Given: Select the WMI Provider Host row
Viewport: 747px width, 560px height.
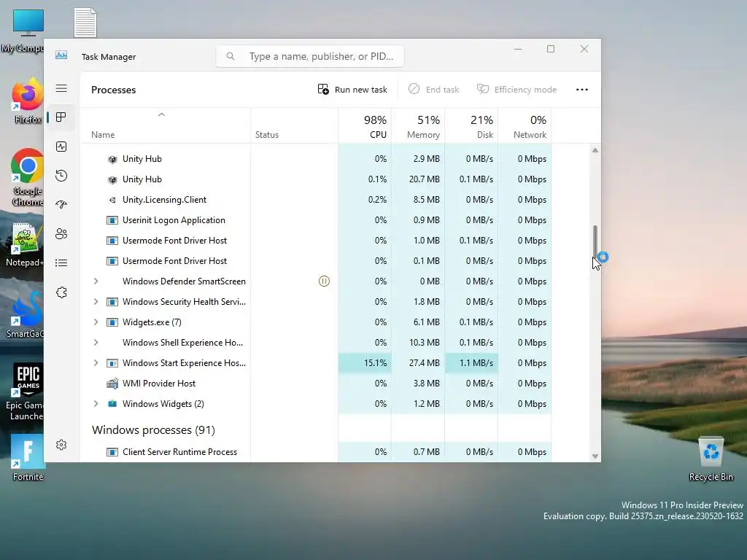Looking at the screenshot, I should pos(315,384).
